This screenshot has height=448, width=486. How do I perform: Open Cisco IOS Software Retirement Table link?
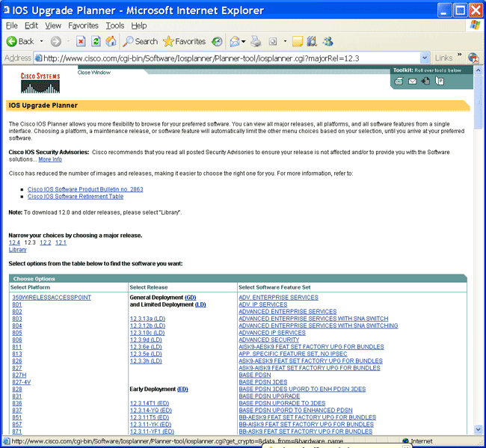pos(76,197)
